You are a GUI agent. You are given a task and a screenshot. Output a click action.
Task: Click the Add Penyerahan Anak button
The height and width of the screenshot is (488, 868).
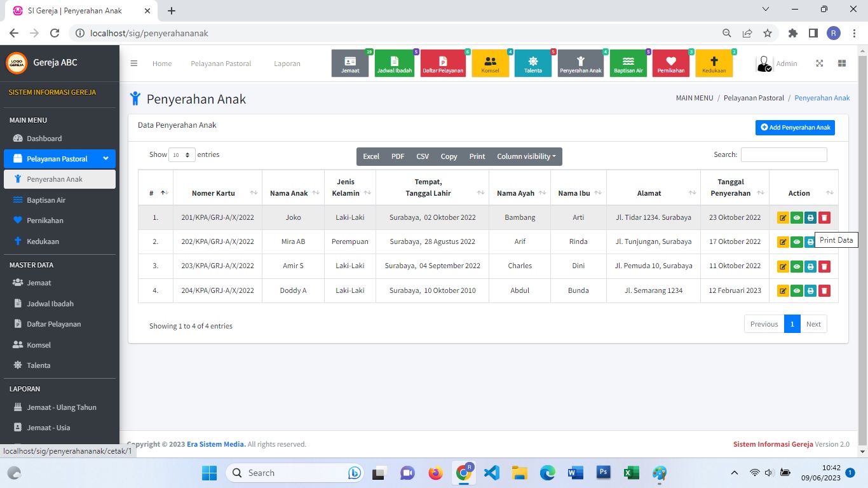click(795, 128)
